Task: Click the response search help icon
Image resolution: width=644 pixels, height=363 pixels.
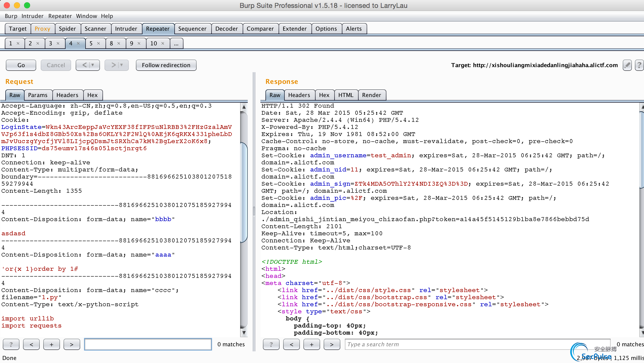Action: [271, 344]
